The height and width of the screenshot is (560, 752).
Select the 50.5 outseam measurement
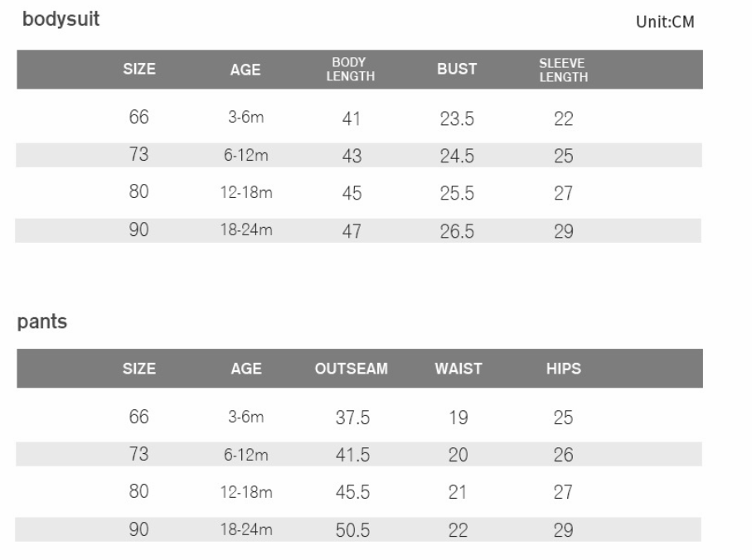click(352, 531)
